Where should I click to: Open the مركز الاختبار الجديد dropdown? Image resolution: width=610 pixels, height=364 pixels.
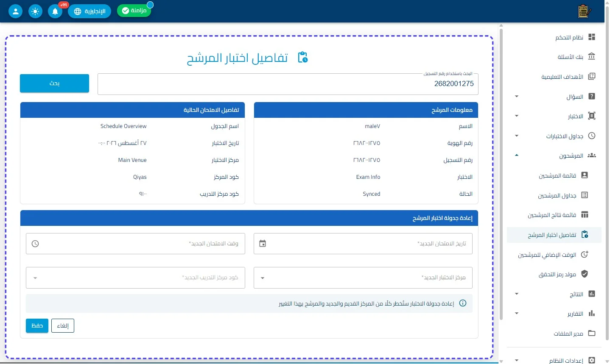363,278
